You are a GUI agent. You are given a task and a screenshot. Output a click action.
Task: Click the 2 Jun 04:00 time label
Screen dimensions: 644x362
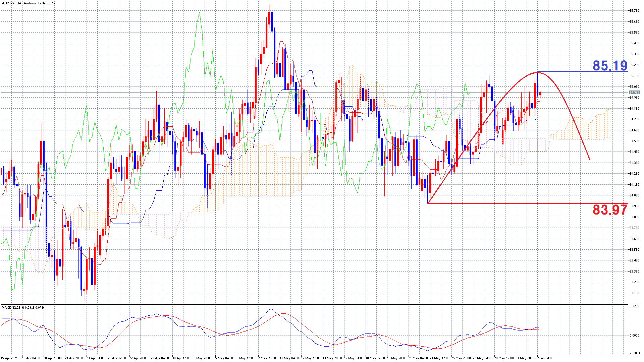[545, 358]
